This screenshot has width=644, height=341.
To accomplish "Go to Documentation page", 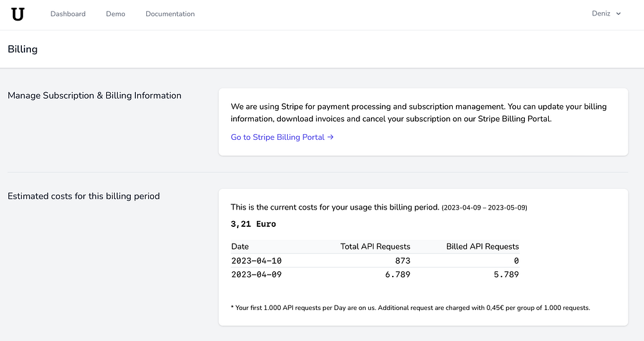I will [170, 14].
